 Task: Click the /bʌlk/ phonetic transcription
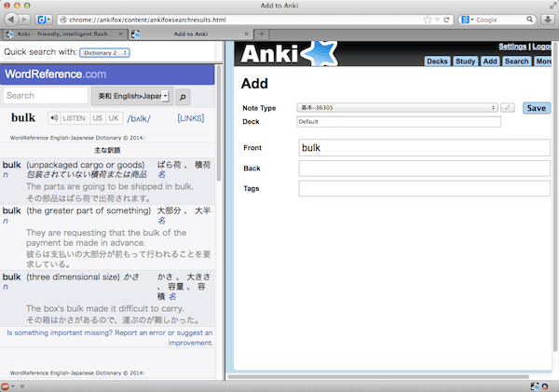139,118
